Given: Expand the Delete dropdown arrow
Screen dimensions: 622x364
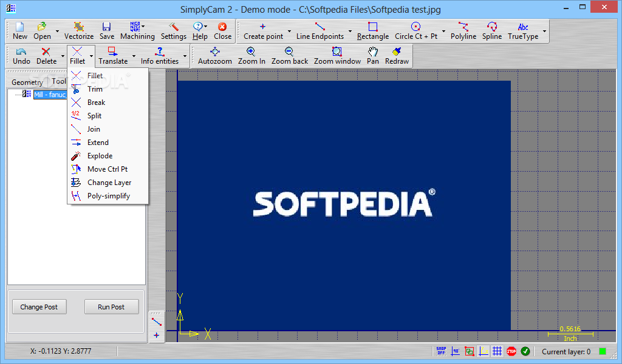Looking at the screenshot, I should (x=63, y=56).
